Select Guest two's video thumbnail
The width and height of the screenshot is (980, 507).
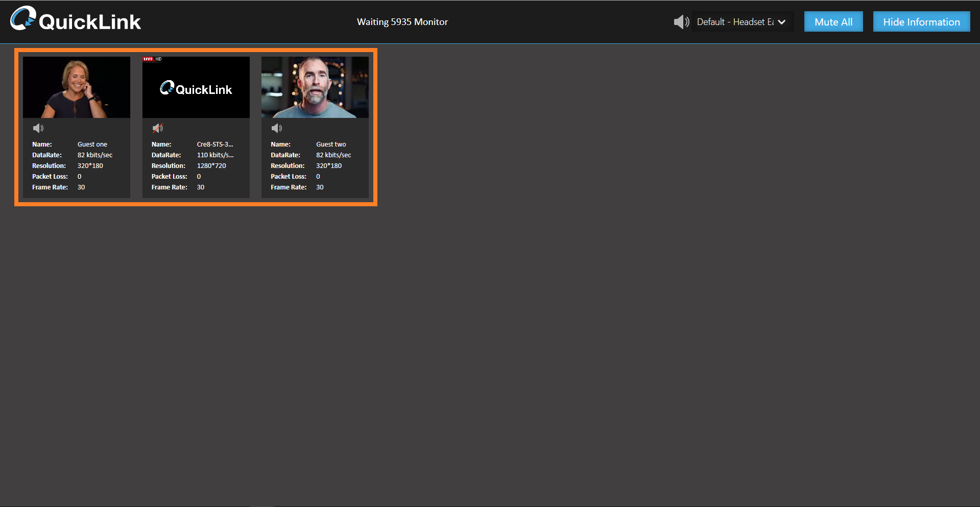pyautogui.click(x=315, y=87)
